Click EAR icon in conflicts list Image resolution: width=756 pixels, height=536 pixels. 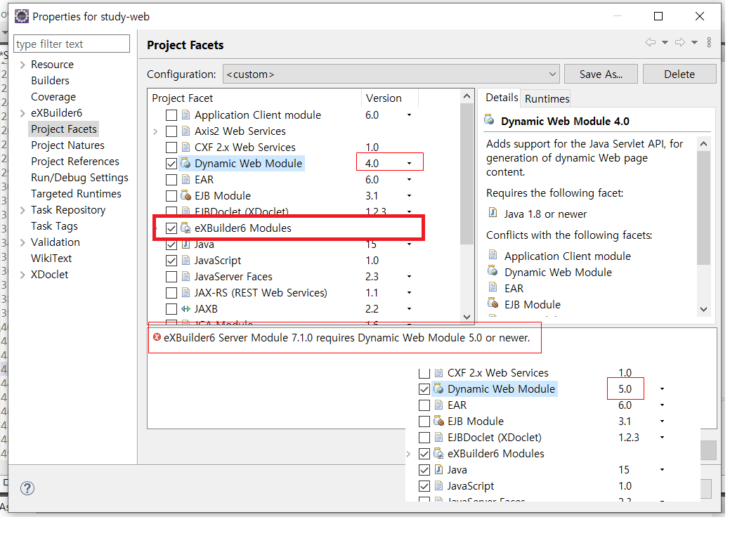(x=493, y=288)
